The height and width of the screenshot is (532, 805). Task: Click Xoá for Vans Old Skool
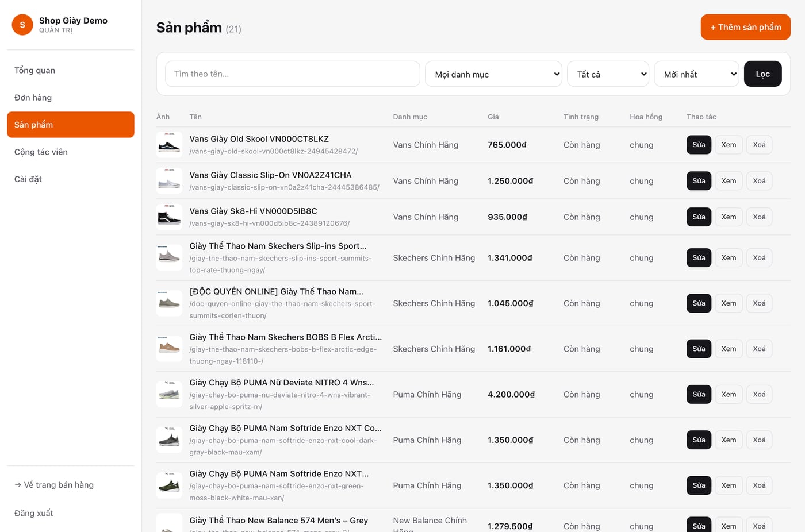(x=759, y=145)
